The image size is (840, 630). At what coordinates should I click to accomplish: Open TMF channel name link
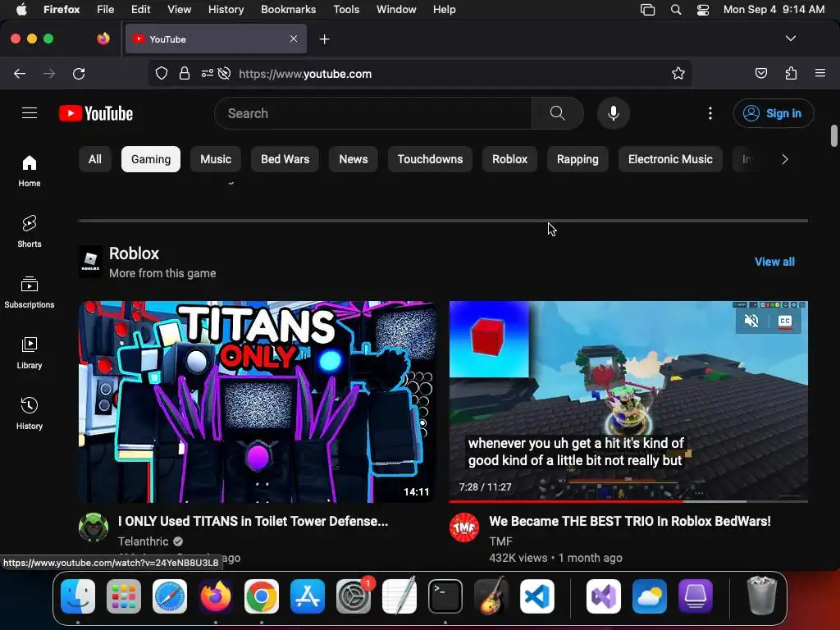tap(501, 541)
